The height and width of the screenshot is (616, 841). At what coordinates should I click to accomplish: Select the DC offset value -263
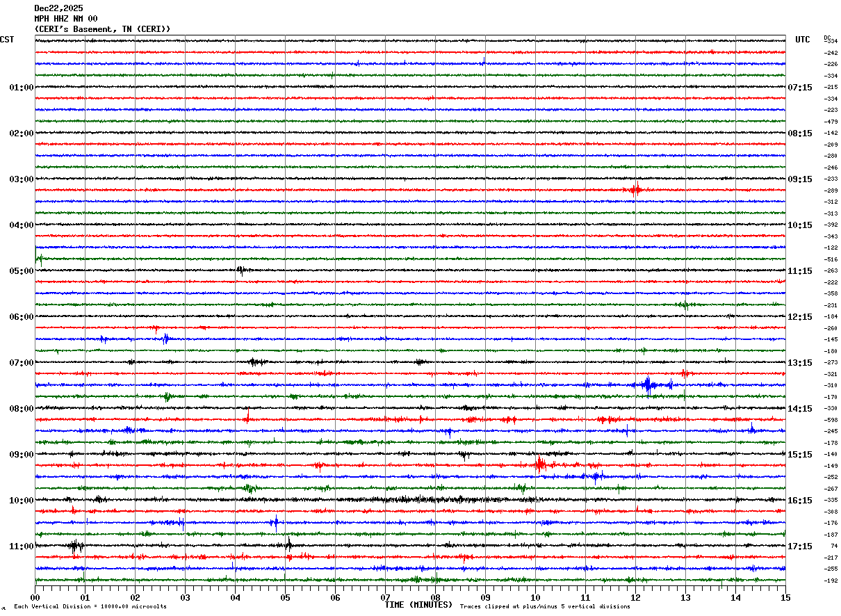[831, 271]
